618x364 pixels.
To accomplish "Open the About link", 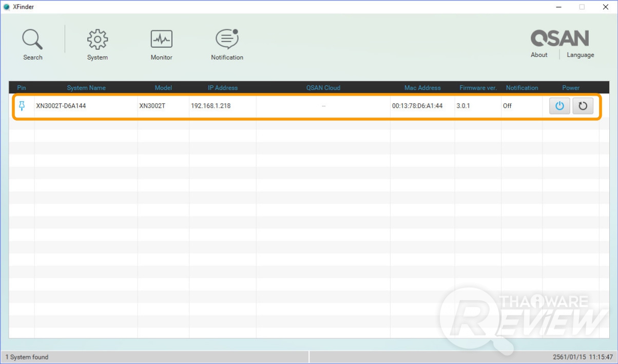I will coord(539,55).
